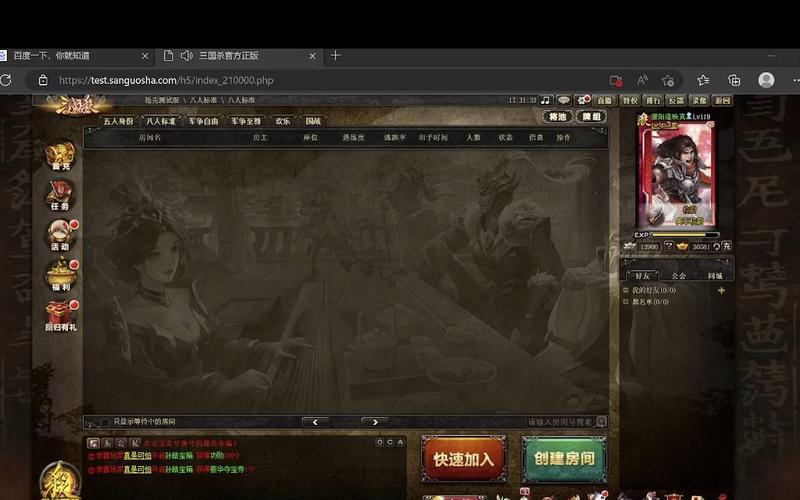The height and width of the screenshot is (500, 800).
Task: Open 将池 general pool button
Action: coord(558,117)
